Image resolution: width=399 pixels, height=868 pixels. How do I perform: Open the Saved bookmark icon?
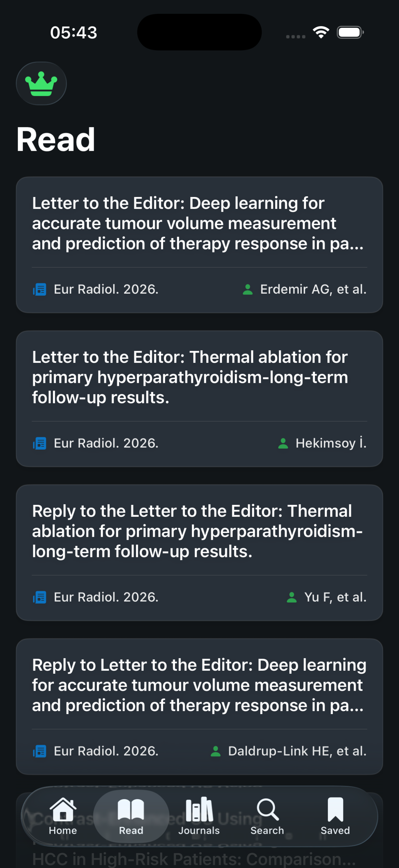click(x=335, y=810)
